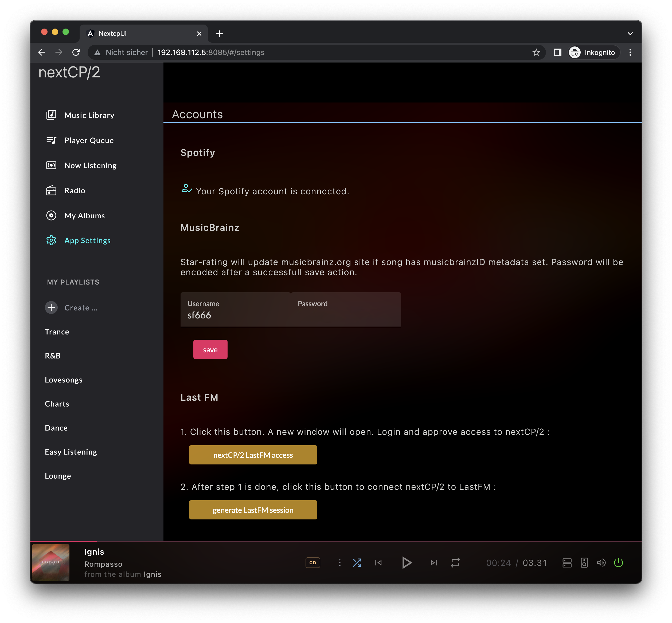672x623 pixels.
Task: Toggle the browser side panel icon
Action: tap(557, 52)
